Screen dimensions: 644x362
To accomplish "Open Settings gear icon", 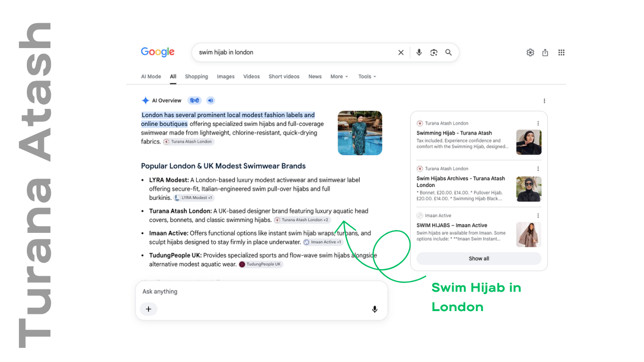I will 530,52.
